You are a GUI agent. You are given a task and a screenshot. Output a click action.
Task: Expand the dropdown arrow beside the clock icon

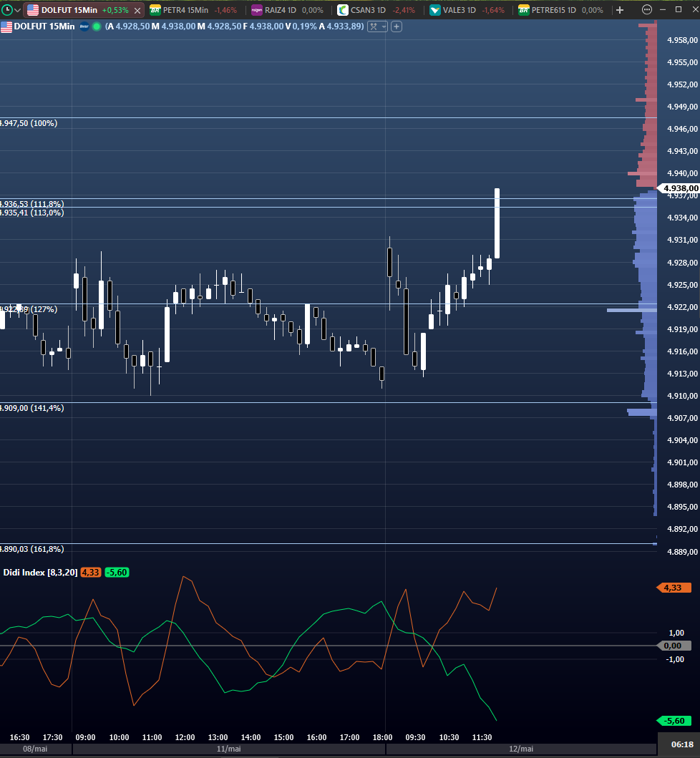tap(17, 10)
